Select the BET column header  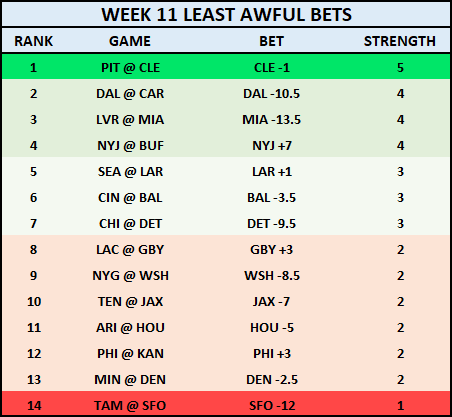point(272,41)
